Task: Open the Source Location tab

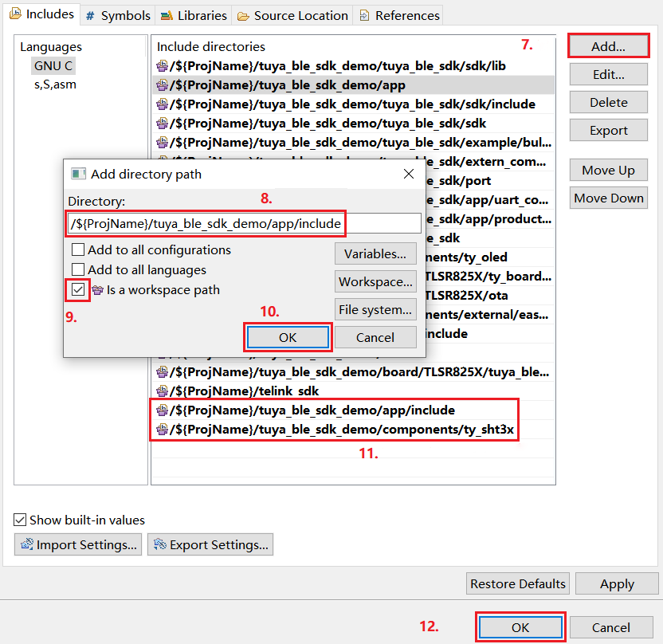Action: click(292, 16)
